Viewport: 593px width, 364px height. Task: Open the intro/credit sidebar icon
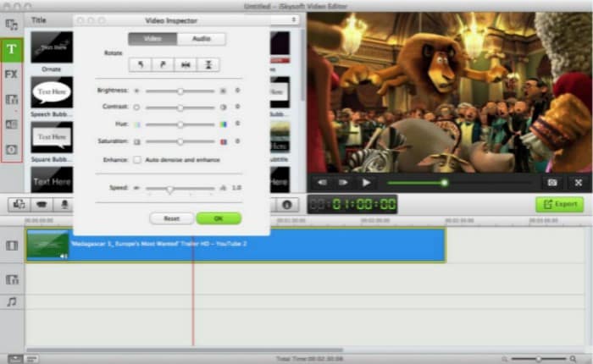tap(12, 124)
